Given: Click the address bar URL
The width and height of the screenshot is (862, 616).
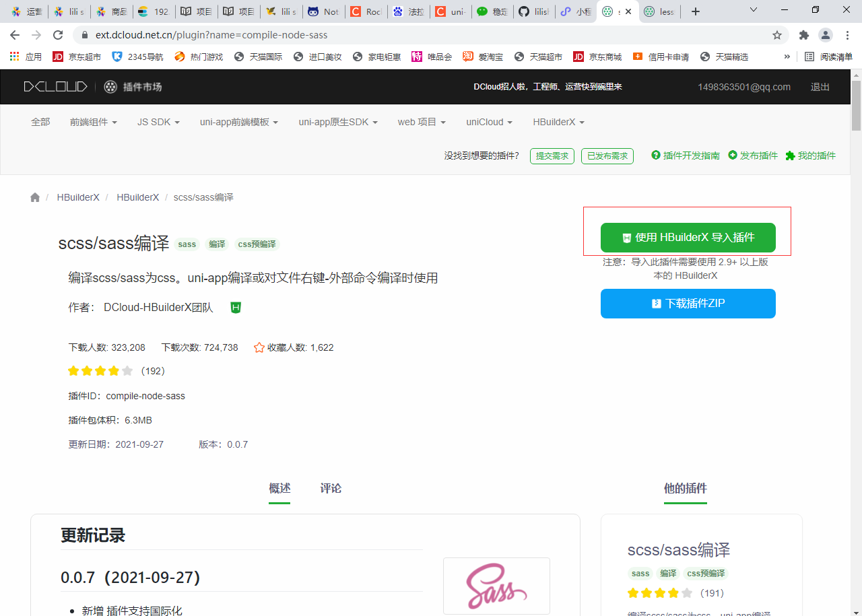Looking at the screenshot, I should point(211,34).
